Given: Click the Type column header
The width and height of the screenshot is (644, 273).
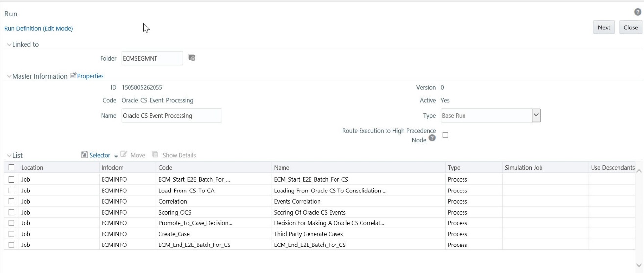Looking at the screenshot, I should [474, 167].
